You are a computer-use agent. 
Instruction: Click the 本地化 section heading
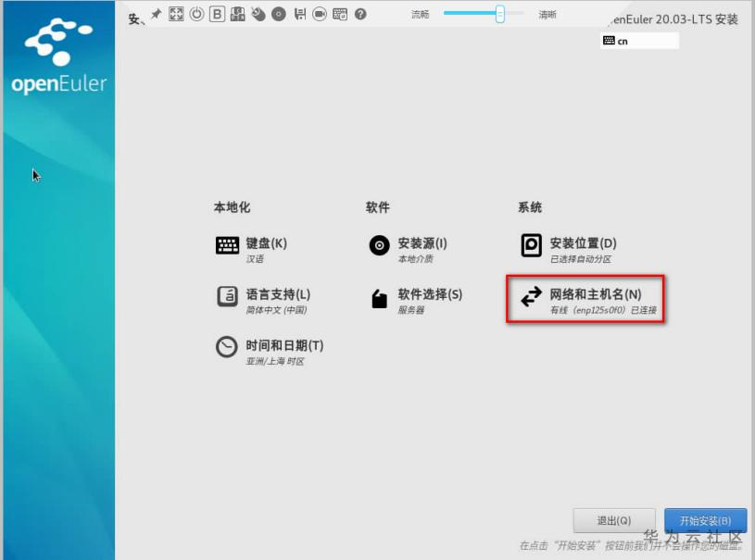pos(233,207)
